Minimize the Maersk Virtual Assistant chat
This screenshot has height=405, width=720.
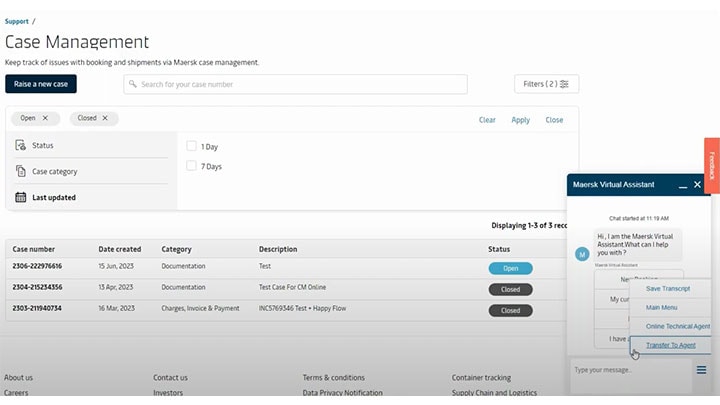(x=683, y=185)
